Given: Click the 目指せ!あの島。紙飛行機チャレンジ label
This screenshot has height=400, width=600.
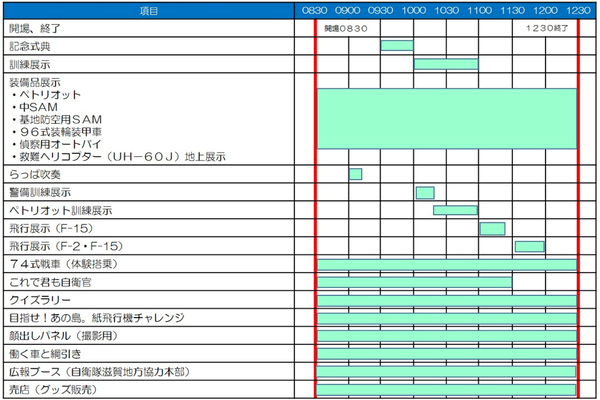Looking at the screenshot, I should coord(97,318).
